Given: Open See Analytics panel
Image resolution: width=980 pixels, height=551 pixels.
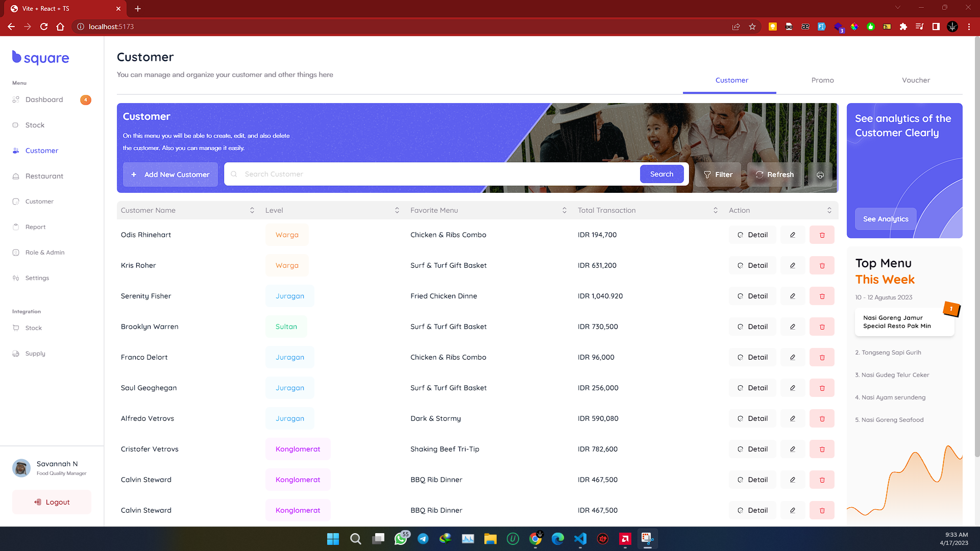Looking at the screenshot, I should pyautogui.click(x=886, y=219).
